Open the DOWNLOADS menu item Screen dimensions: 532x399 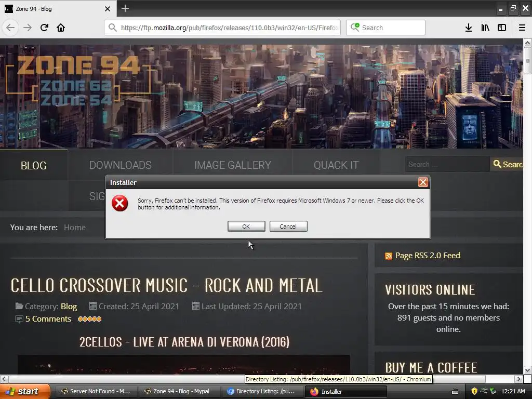121,165
